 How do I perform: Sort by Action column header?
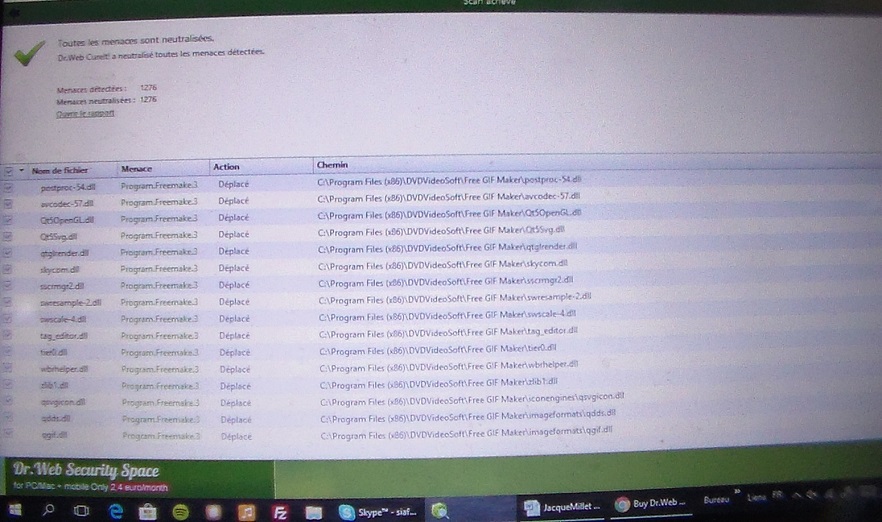pyautogui.click(x=226, y=167)
